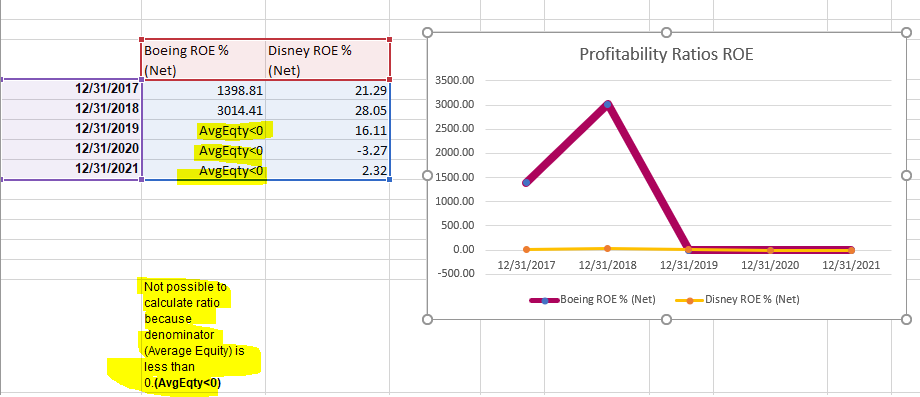Screen dimensions: 920x397
Task: Click the chart's top-center sizing handle
Action: click(x=666, y=32)
